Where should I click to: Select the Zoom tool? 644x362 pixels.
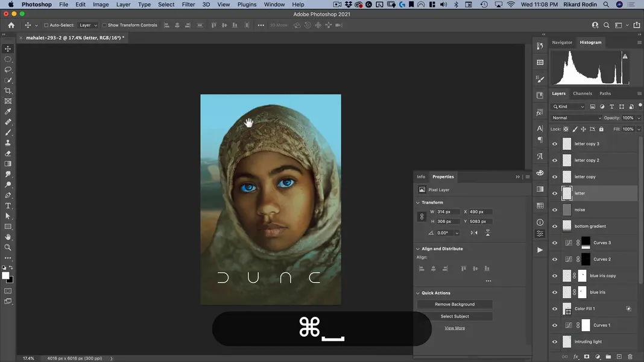coord(8,248)
